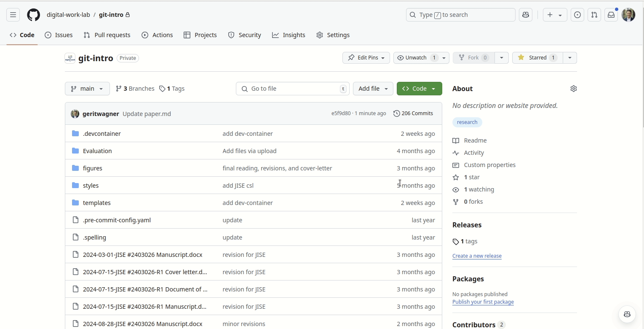This screenshot has height=329, width=644.
Task: Select the Code tab
Action: pos(22,35)
